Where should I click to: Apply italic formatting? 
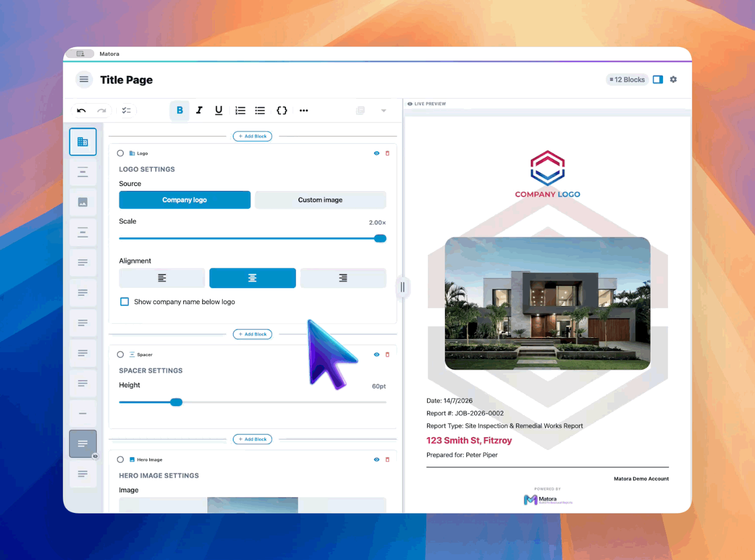point(199,110)
